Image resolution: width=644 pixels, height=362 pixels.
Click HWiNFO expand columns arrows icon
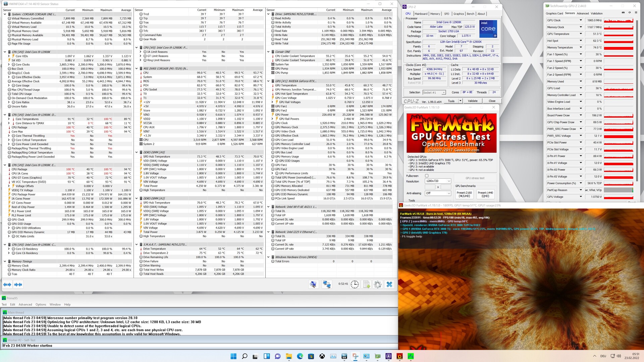pos(7,285)
